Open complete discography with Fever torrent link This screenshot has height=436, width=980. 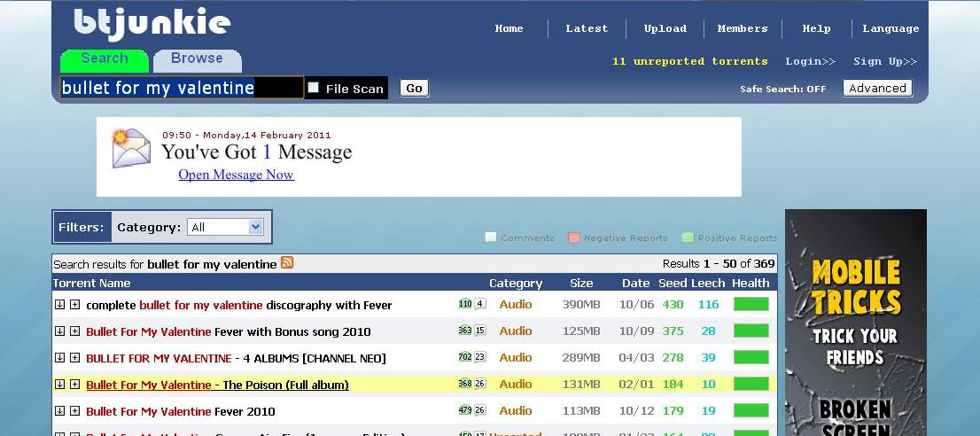coord(238,306)
